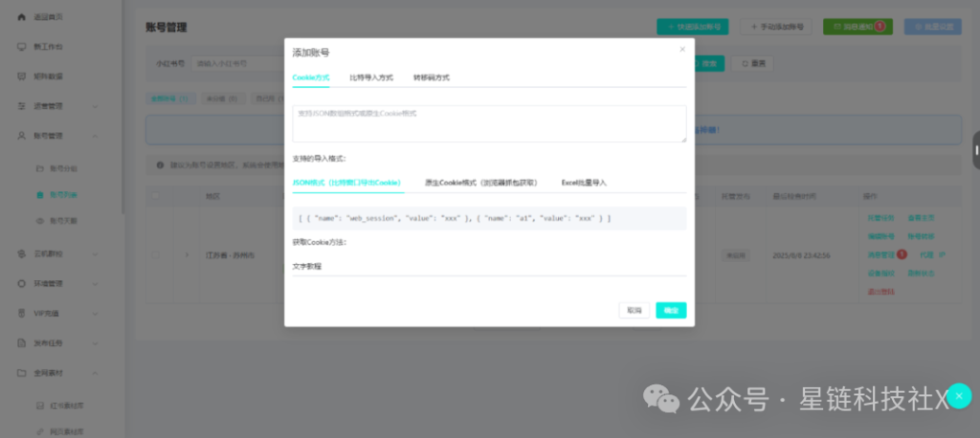The image size is (980, 438).
Task: Click the document icon for 发布任务
Action: (x=22, y=343)
